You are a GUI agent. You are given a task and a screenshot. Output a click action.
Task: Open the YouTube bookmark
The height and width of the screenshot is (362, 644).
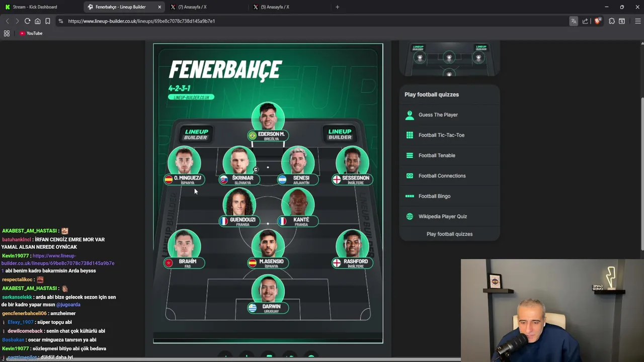coord(31,33)
